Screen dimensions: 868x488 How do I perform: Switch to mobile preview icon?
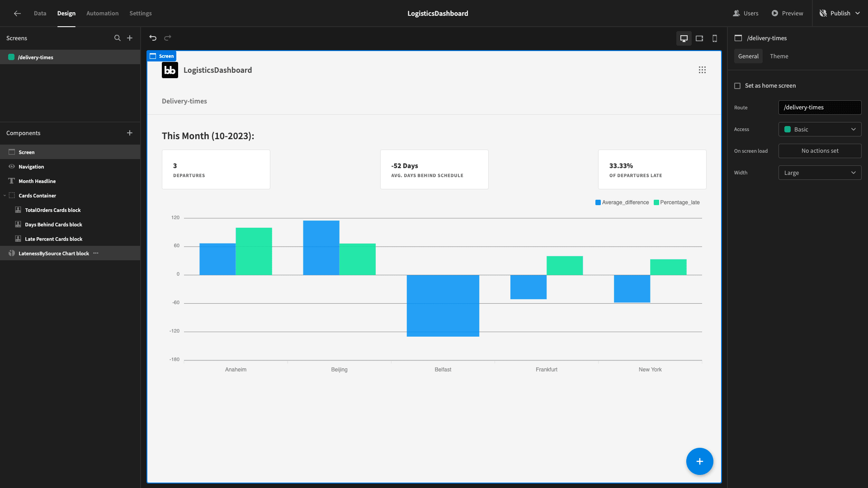tap(715, 38)
